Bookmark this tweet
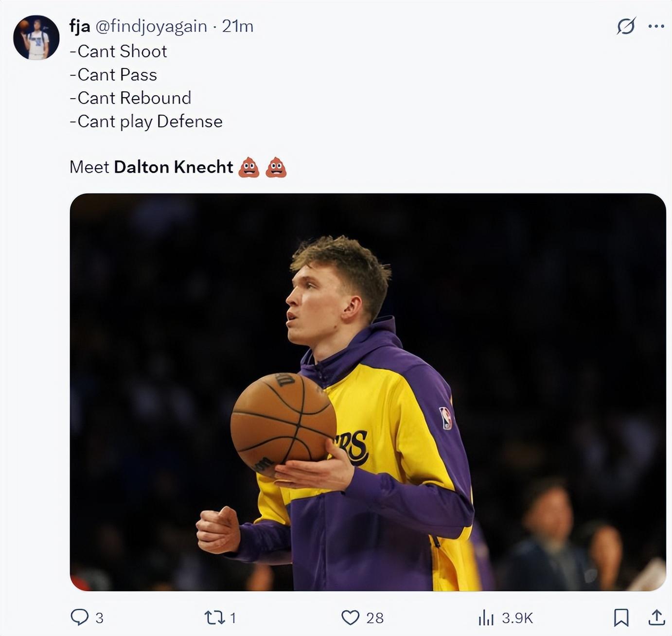672x636 pixels. pos(621,618)
